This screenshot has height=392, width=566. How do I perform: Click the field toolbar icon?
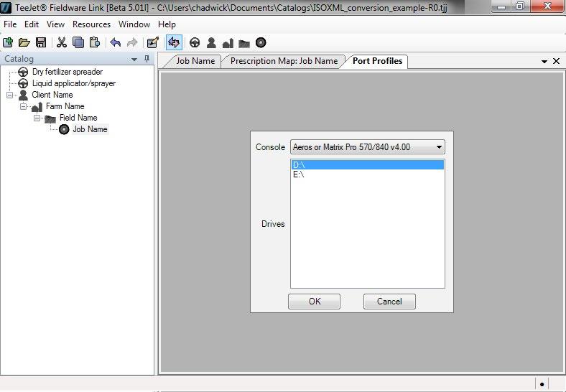244,43
